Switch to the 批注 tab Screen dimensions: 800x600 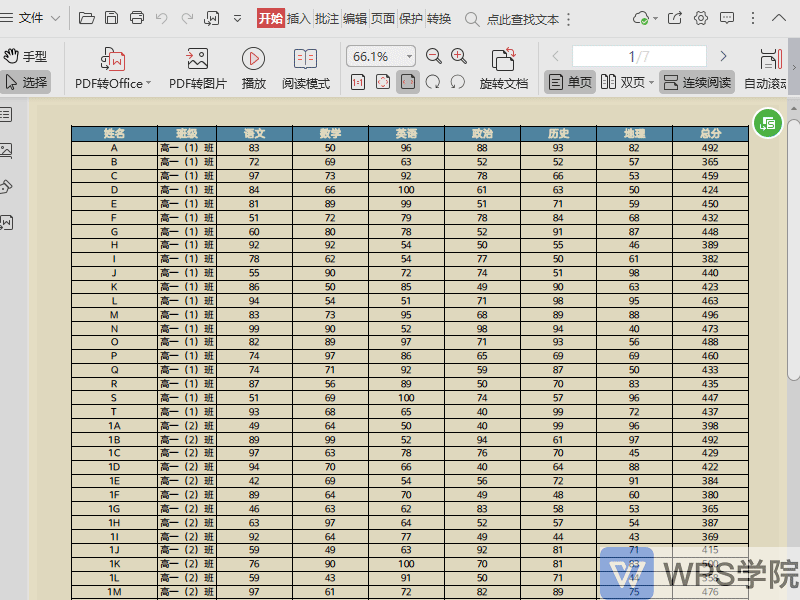click(326, 18)
